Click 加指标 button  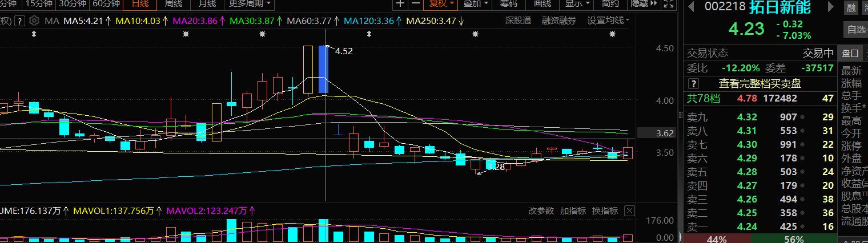point(573,211)
